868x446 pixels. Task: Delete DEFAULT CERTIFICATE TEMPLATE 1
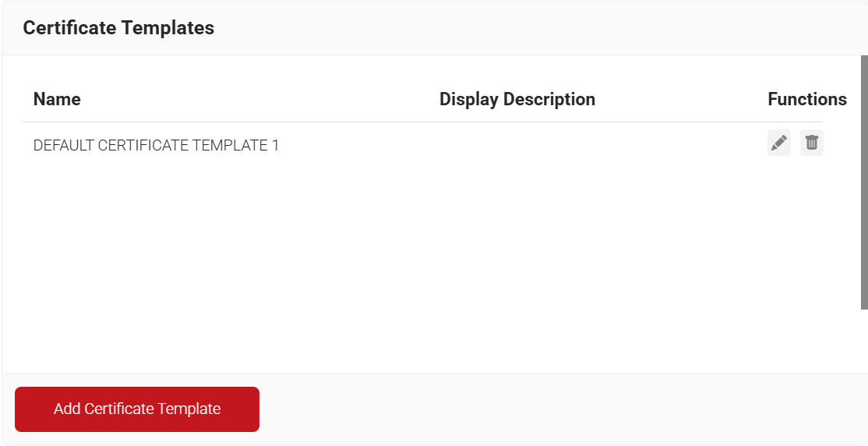coord(811,143)
